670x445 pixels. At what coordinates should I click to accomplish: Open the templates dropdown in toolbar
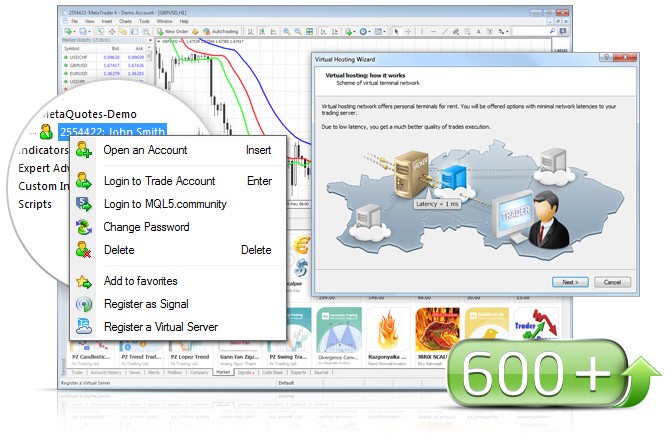(x=380, y=32)
